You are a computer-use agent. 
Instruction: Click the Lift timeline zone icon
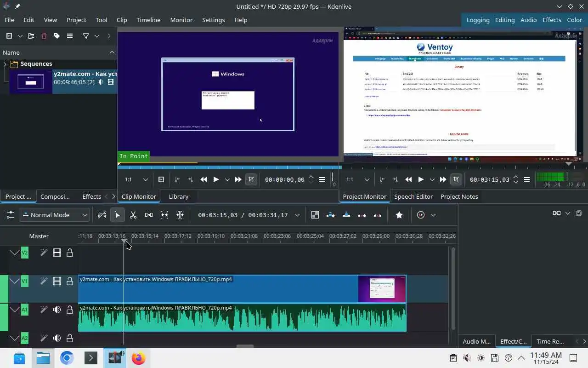pos(378,215)
